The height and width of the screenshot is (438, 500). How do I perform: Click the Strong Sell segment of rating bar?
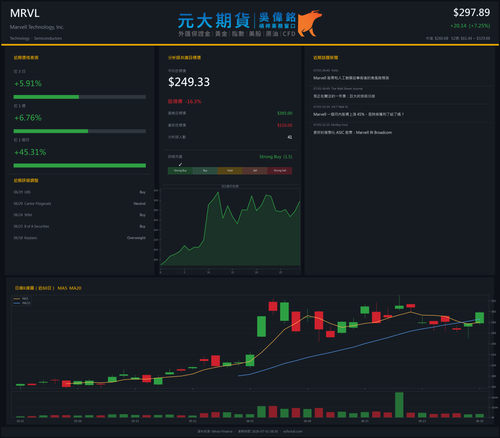pos(280,171)
